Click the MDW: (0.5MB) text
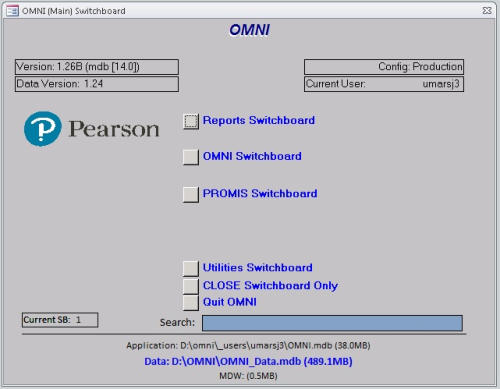This screenshot has height=389, width=500. click(248, 376)
